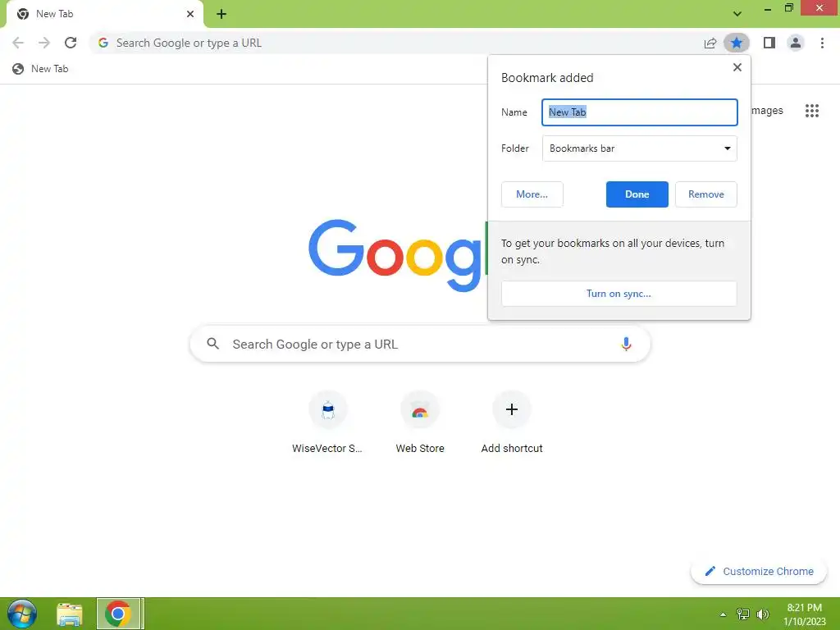Image resolution: width=840 pixels, height=630 pixels.
Task: Click Customize Chrome button
Action: point(759,571)
